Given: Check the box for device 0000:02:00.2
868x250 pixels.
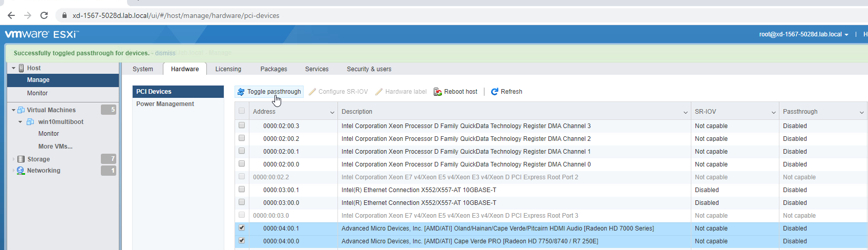Looking at the screenshot, I should click(242, 138).
